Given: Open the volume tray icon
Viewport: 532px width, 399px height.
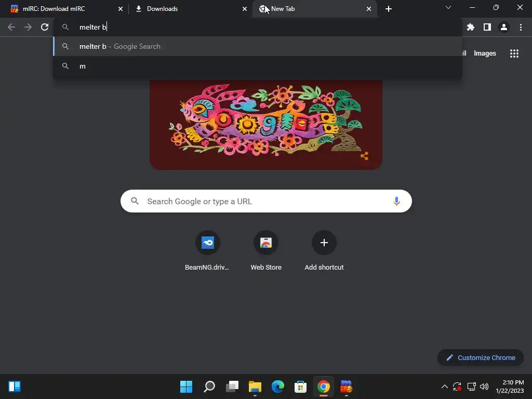Looking at the screenshot, I should [x=484, y=387].
